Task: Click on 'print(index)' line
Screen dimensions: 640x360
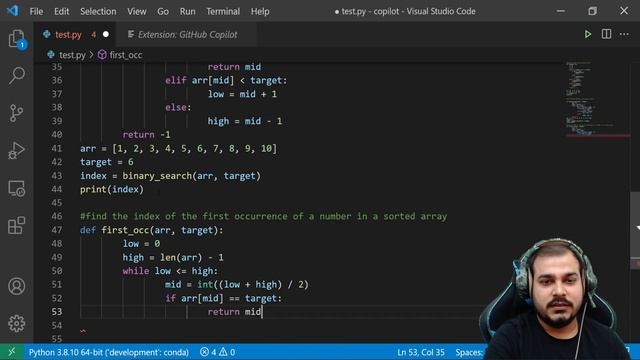Action: point(112,189)
